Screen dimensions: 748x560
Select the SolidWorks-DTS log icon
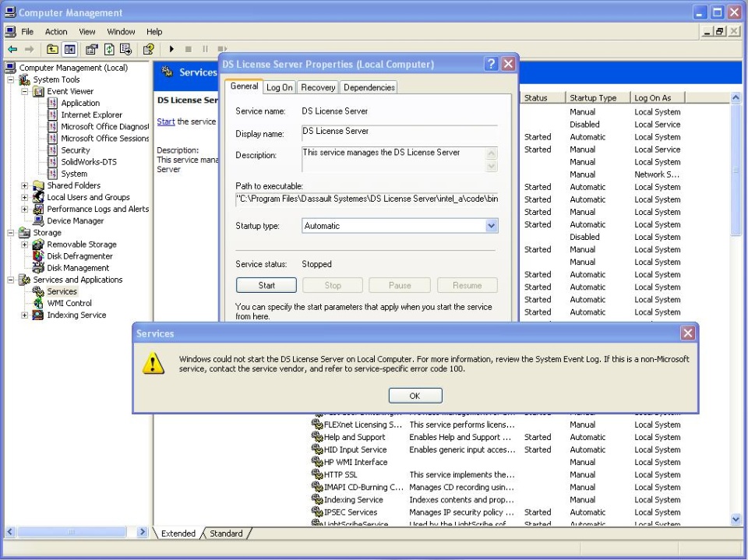coord(52,162)
